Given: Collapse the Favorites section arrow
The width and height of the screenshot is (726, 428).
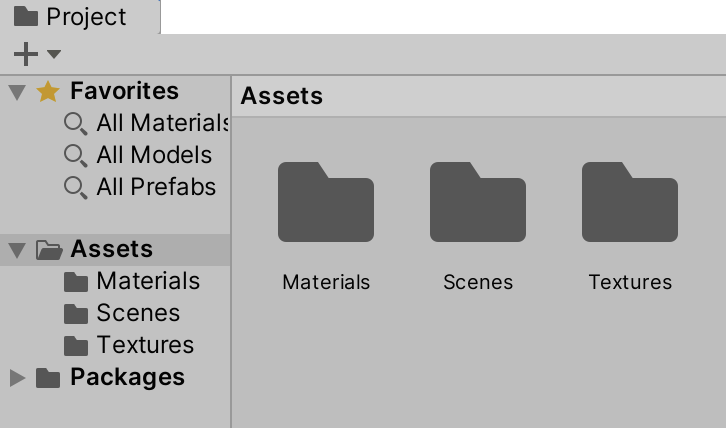Looking at the screenshot, I should (x=16, y=92).
